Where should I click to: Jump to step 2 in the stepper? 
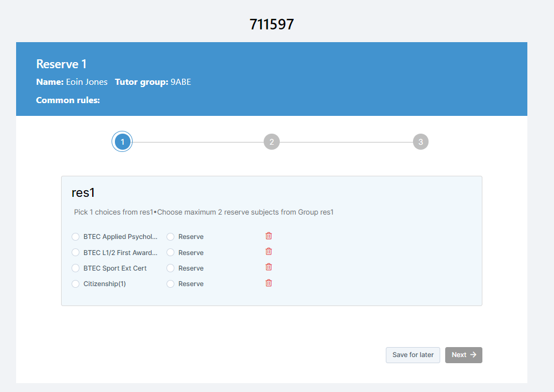click(271, 142)
